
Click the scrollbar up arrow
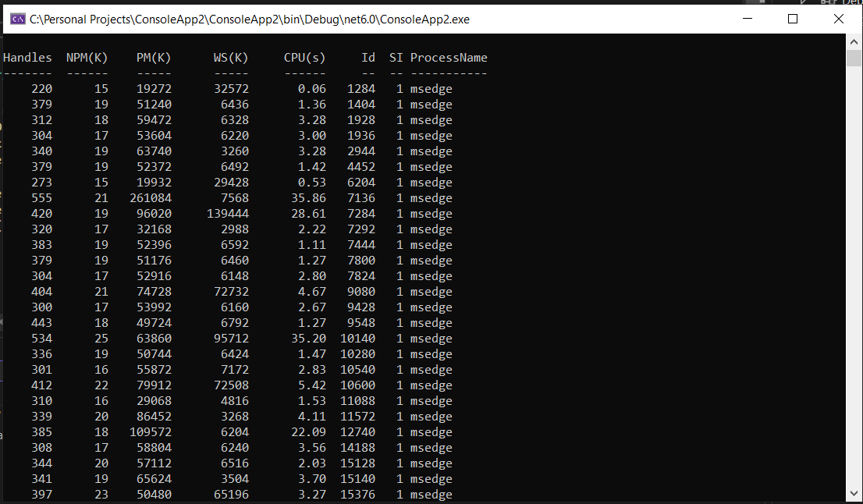(854, 41)
